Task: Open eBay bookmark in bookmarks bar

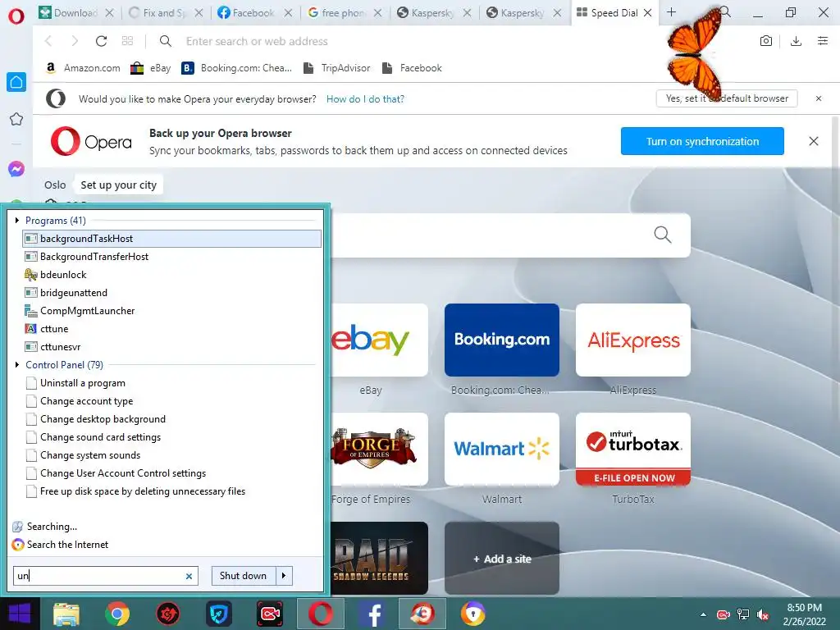Action: 151,68
